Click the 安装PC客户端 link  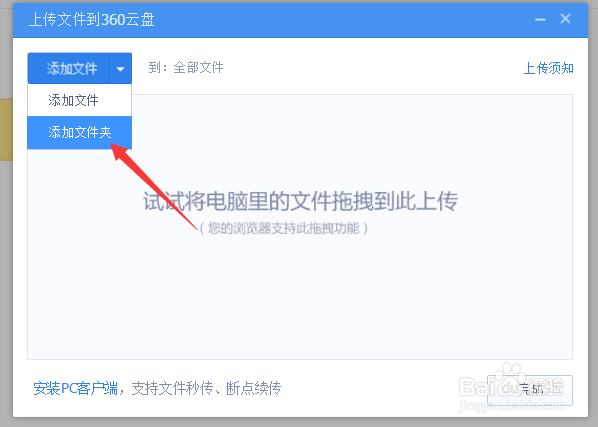pos(76,388)
